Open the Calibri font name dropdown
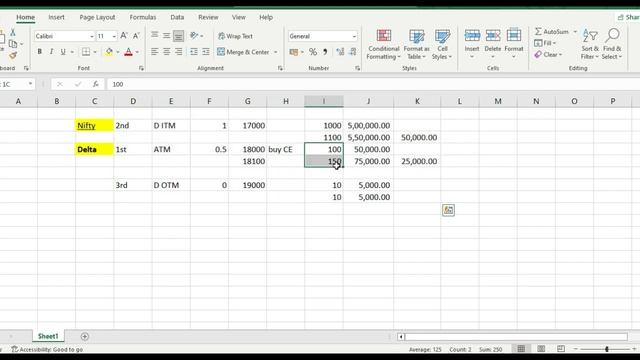This screenshot has height=360, width=640. (x=91, y=36)
